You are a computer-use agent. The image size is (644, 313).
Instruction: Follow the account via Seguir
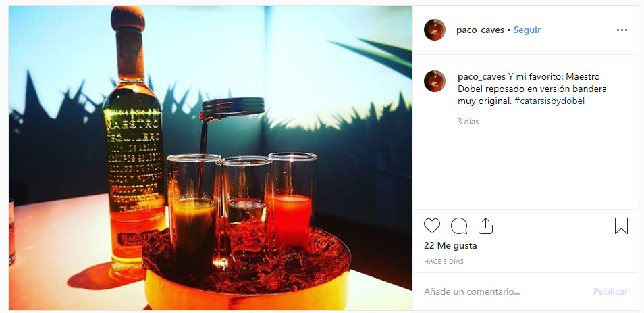pos(527,30)
